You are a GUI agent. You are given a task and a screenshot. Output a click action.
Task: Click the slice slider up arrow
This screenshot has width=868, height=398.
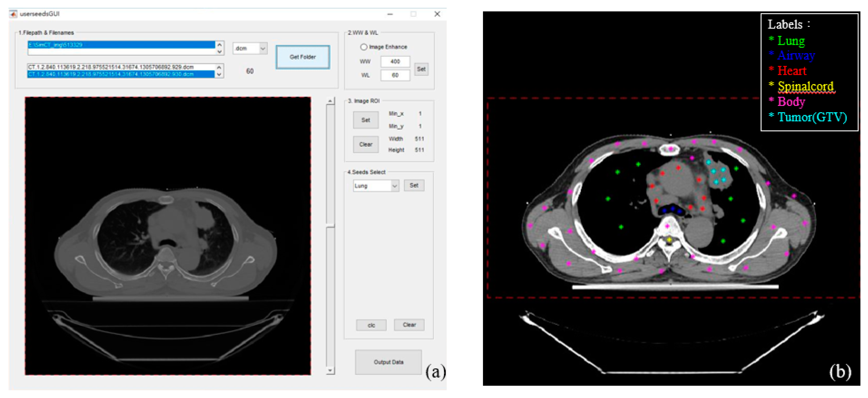tap(330, 101)
